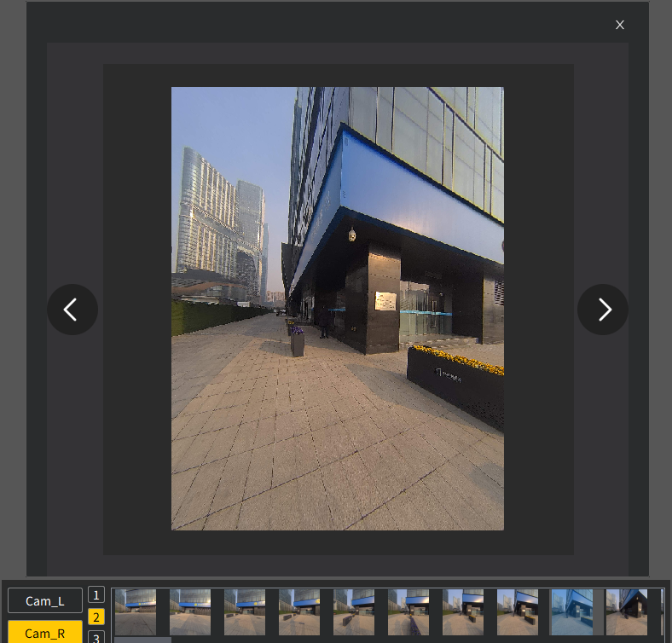672x643 pixels.
Task: Select the Cam_R camera view
Action: click(45, 632)
